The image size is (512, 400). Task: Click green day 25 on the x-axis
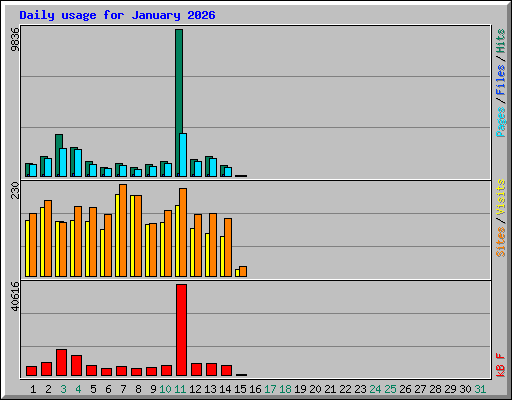tap(390, 389)
